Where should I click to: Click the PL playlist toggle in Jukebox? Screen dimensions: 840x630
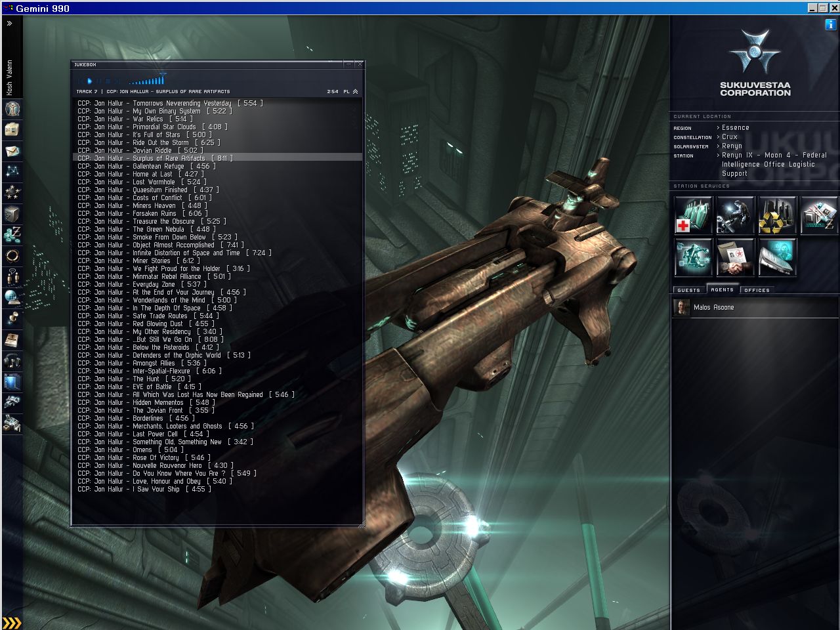coord(346,92)
